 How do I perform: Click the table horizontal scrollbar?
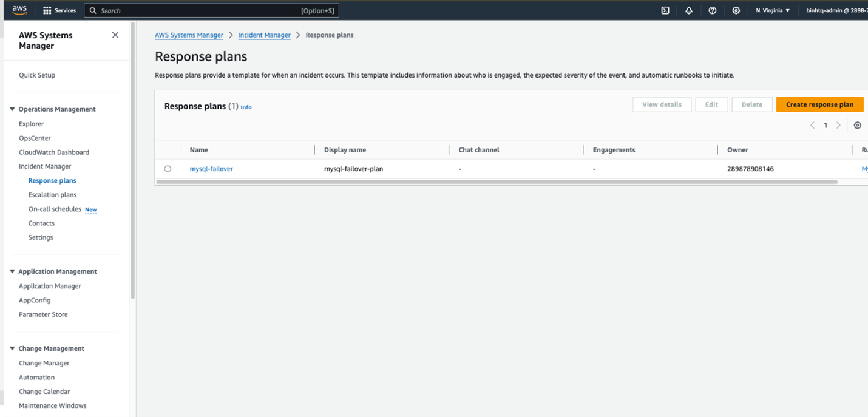pos(497,182)
